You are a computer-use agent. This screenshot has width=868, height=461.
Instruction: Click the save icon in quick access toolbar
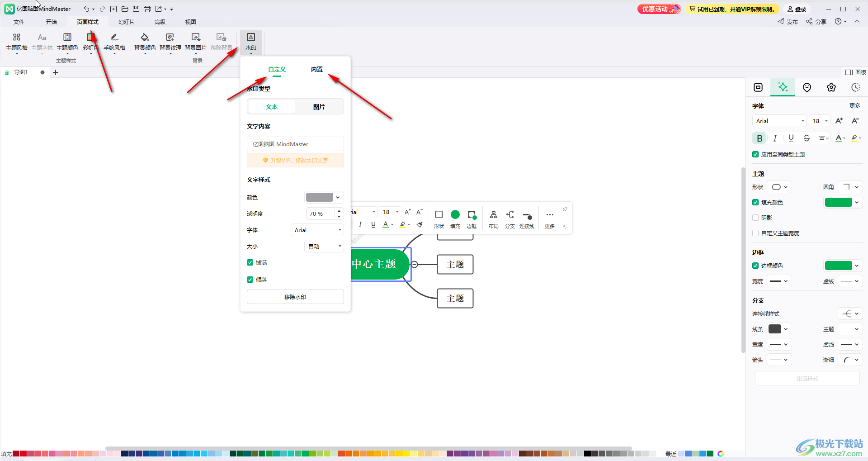pyautogui.click(x=136, y=9)
